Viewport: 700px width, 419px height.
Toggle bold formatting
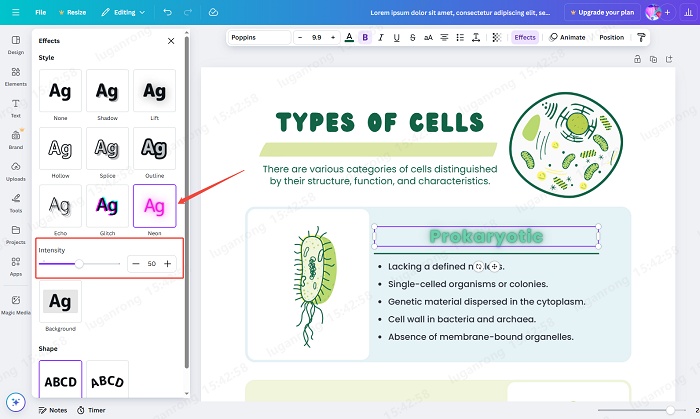(365, 37)
